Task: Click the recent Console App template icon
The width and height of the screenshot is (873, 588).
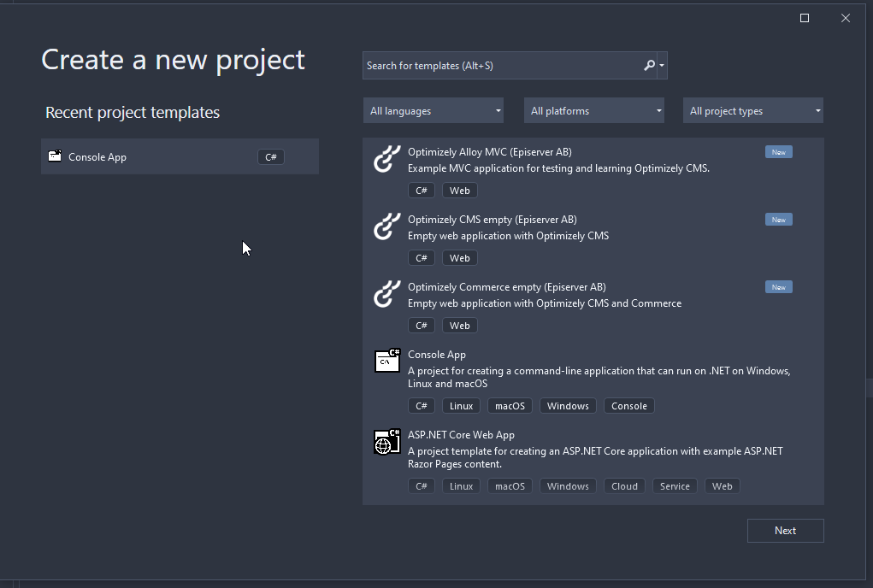Action: 56,156
